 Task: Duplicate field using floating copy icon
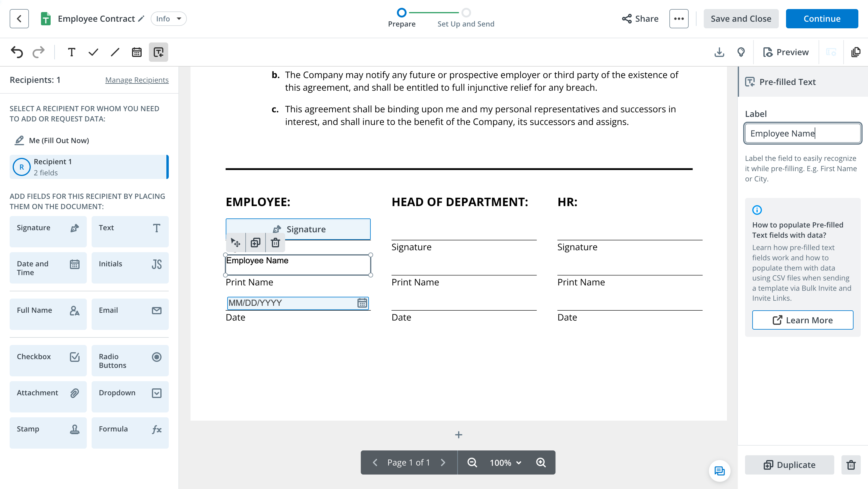pos(255,243)
